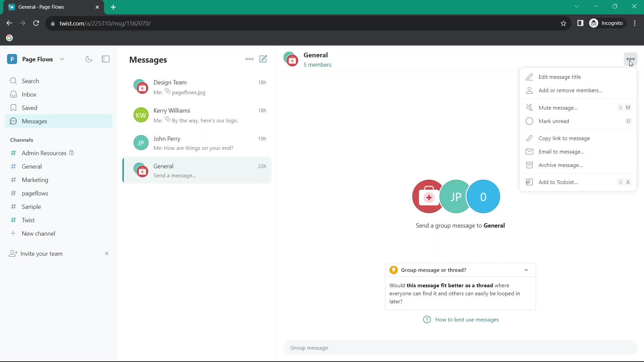The image size is (644, 362).
Task: Expand the Group message or thread panel
Action: (526, 269)
